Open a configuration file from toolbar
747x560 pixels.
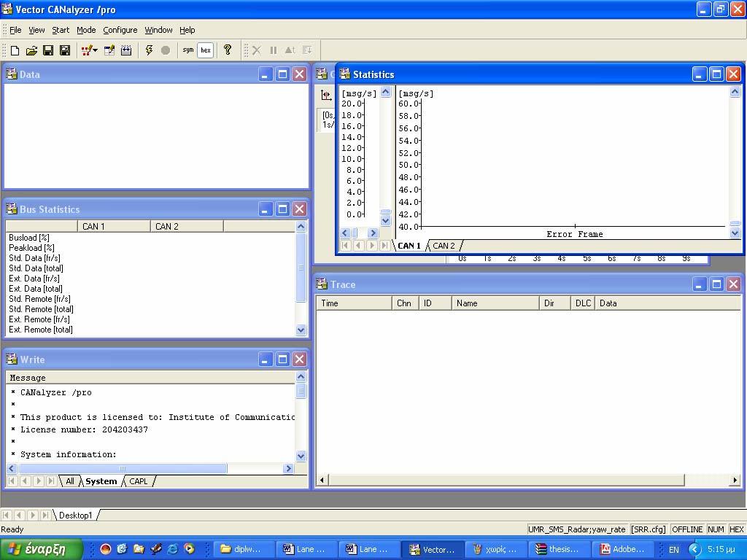[31, 50]
